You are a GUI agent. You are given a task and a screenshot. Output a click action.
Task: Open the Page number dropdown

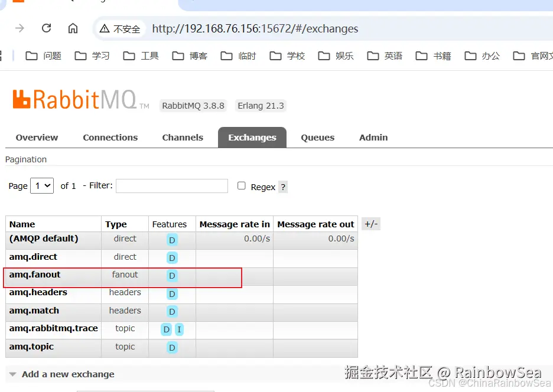42,185
